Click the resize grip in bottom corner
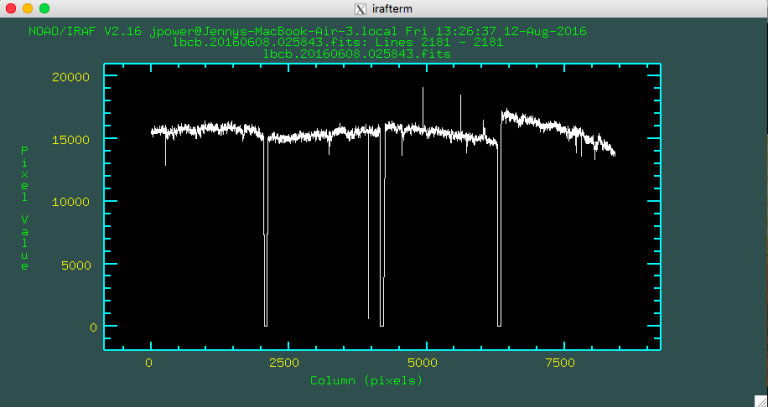This screenshot has width=768, height=407. (761, 401)
